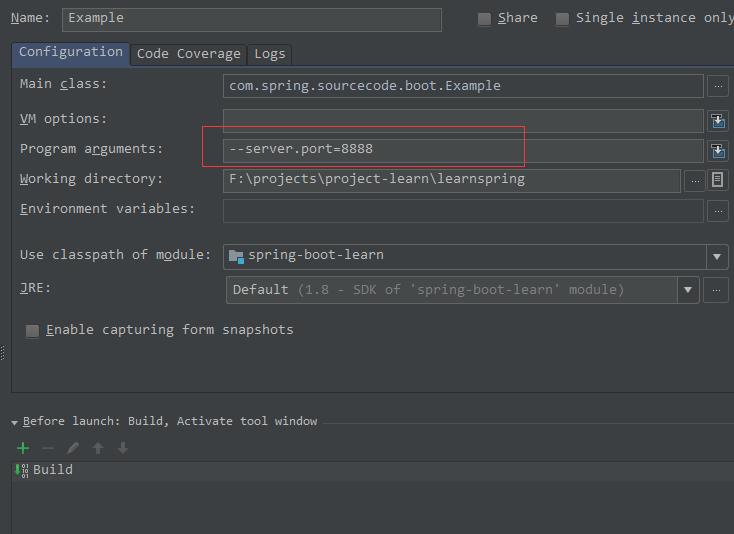Switch to the Code Coverage tab
This screenshot has height=534, width=734.
[x=188, y=54]
